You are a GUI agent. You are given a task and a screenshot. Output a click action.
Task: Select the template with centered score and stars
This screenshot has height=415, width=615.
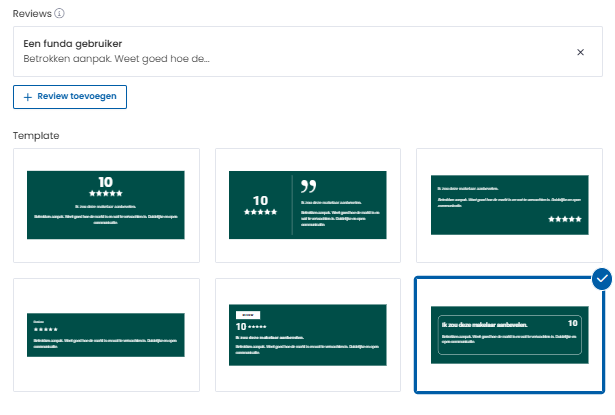coord(106,205)
